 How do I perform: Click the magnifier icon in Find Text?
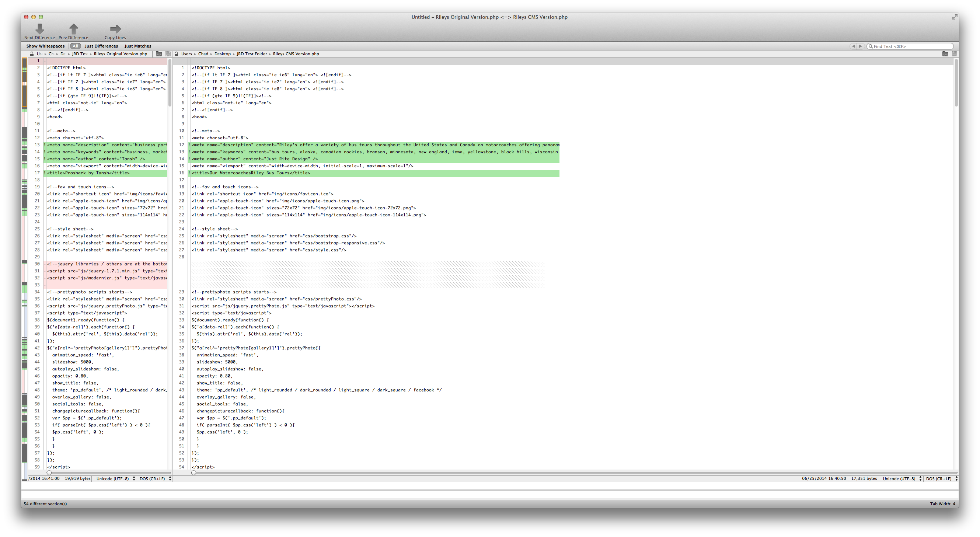(871, 46)
